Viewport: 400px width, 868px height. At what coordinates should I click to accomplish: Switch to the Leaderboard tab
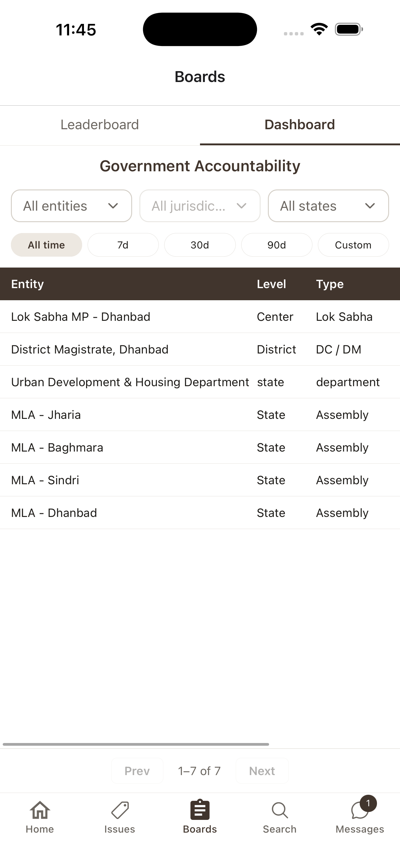[100, 125]
